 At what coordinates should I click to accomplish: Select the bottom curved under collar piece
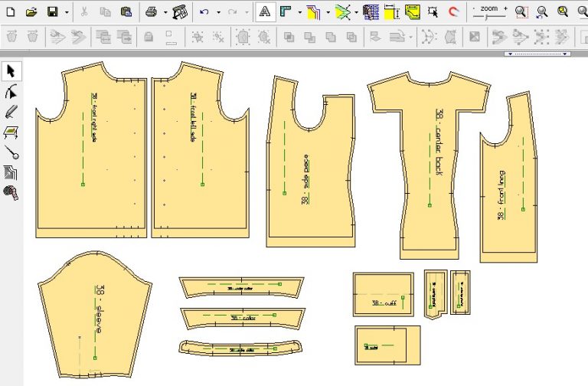tap(240, 348)
